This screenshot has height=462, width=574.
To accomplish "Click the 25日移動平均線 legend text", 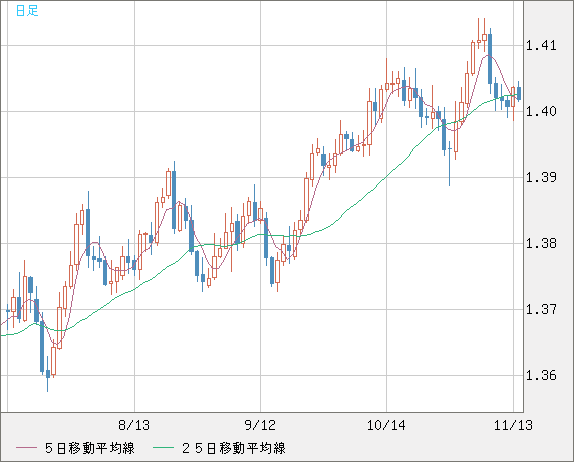I will [x=234, y=448].
